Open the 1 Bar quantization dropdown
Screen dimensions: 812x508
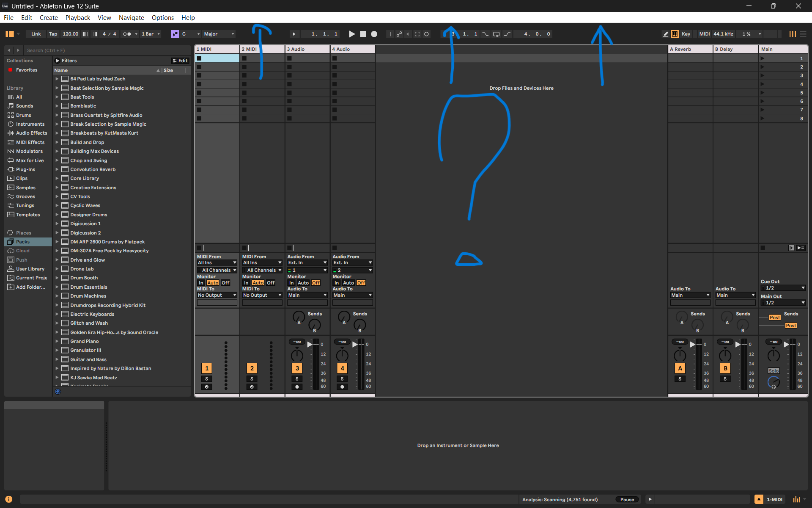coord(151,34)
